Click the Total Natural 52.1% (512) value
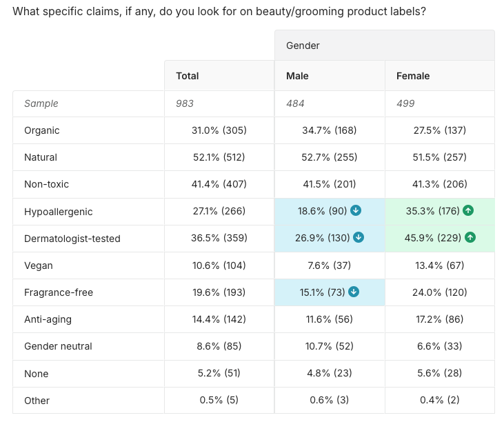The image size is (504, 422). pos(219,157)
